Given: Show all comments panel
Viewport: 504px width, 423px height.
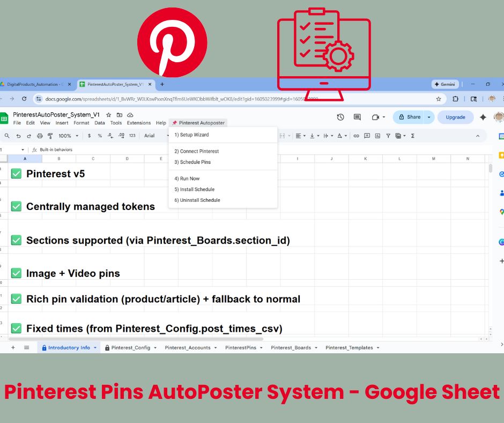Looking at the screenshot, I should [x=357, y=117].
